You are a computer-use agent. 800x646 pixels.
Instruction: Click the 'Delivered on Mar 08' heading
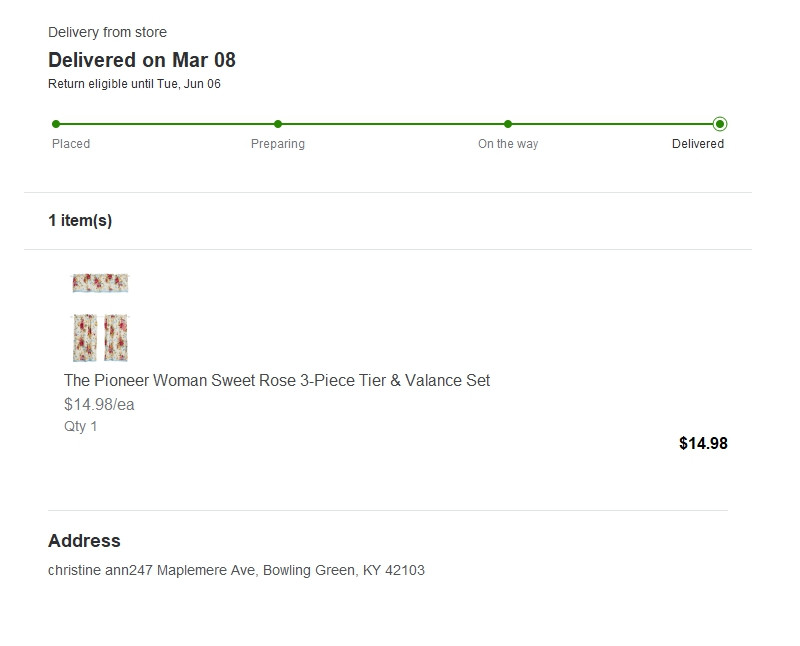(x=142, y=60)
